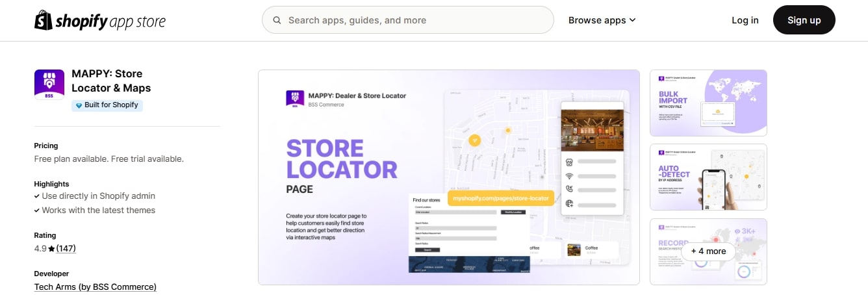Click the Highlights heading
The image size is (868, 295).
[51, 184]
